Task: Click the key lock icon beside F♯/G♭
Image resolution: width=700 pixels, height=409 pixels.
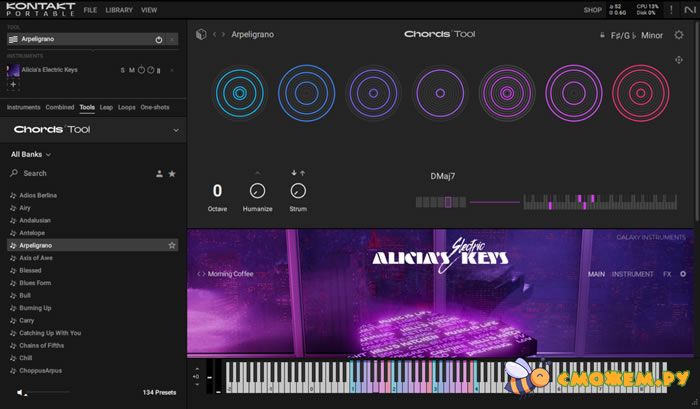Action: 601,35
